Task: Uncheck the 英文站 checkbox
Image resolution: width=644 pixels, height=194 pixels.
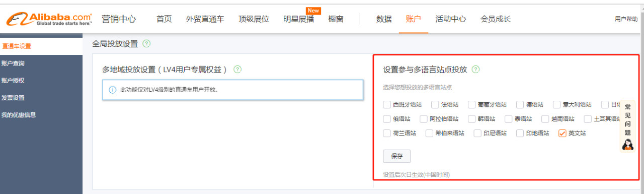Action: coord(562,134)
